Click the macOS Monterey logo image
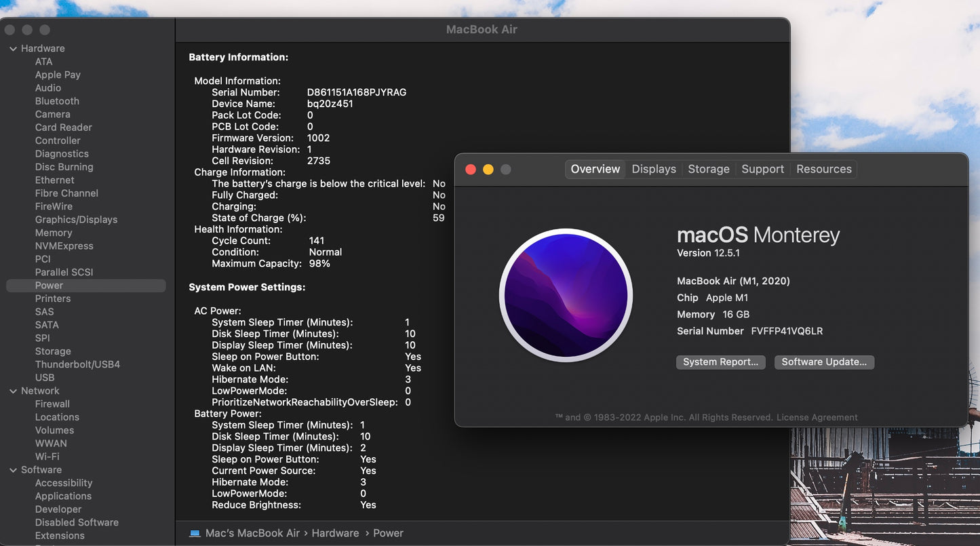Screen dimensions: 980x546 click(x=566, y=295)
